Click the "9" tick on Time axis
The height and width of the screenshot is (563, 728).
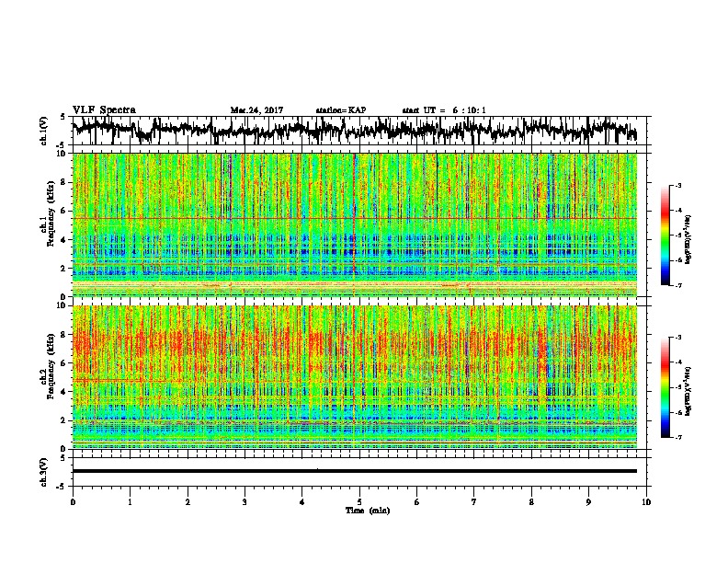coord(588,502)
